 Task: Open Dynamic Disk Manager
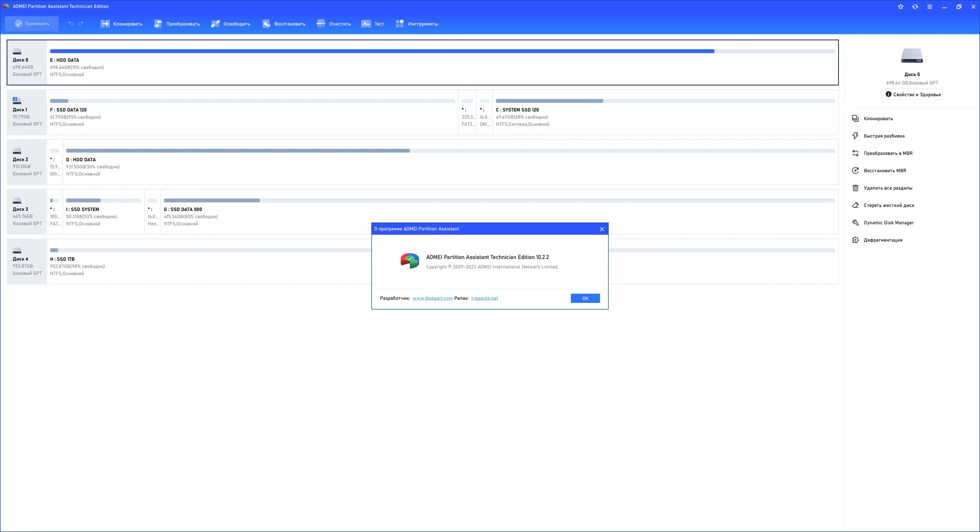[888, 223]
